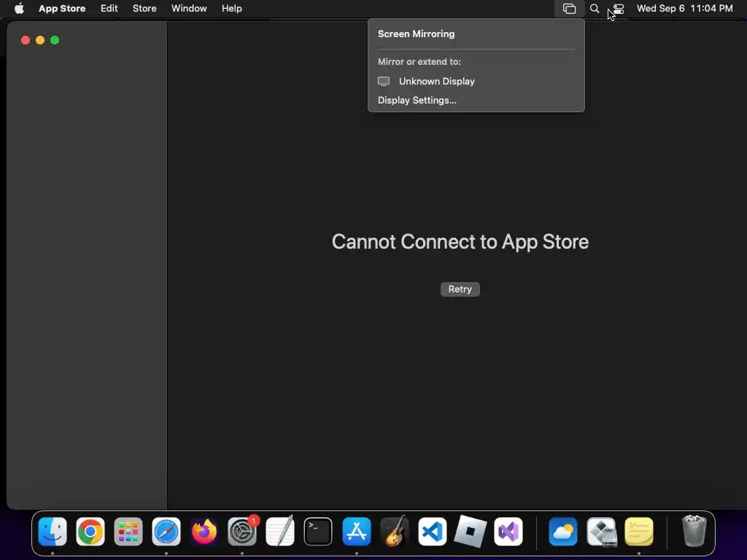Open the Apple menu
The image size is (747, 560).
click(x=19, y=9)
